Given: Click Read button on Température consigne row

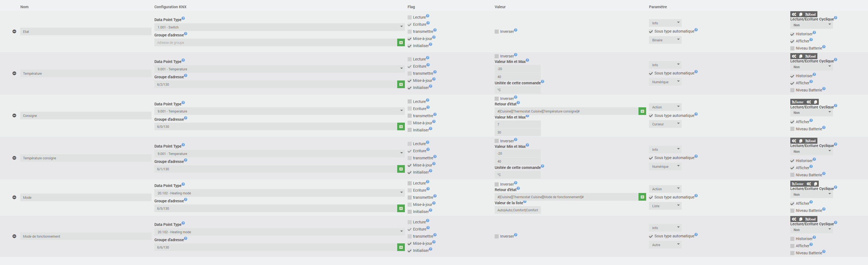Looking at the screenshot, I should 810,141.
